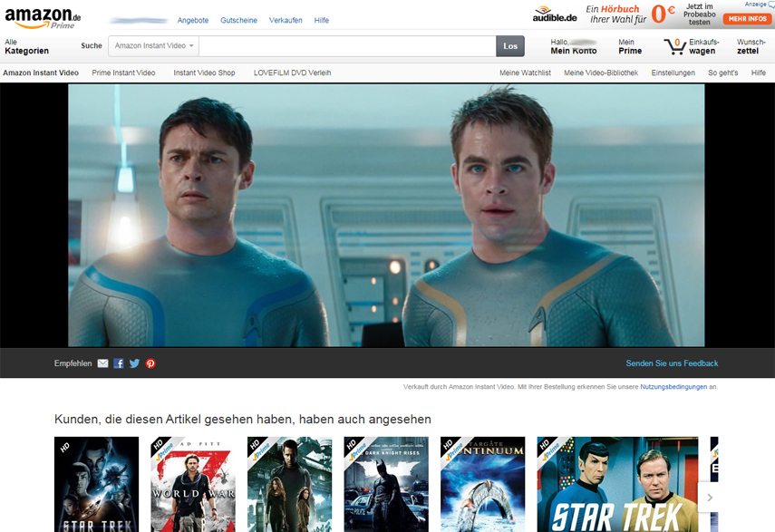
Task: Open Einstellungen in the video nav bar
Action: coord(673,73)
